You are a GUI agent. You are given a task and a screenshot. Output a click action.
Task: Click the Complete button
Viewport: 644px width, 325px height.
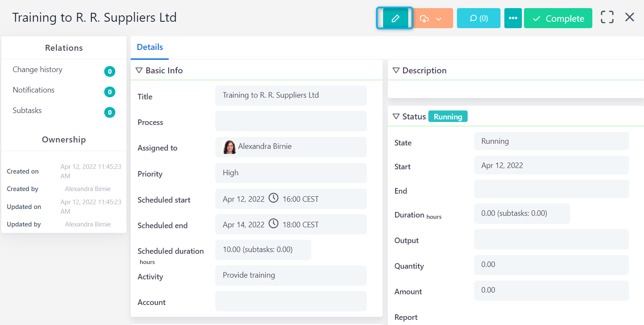coord(558,18)
